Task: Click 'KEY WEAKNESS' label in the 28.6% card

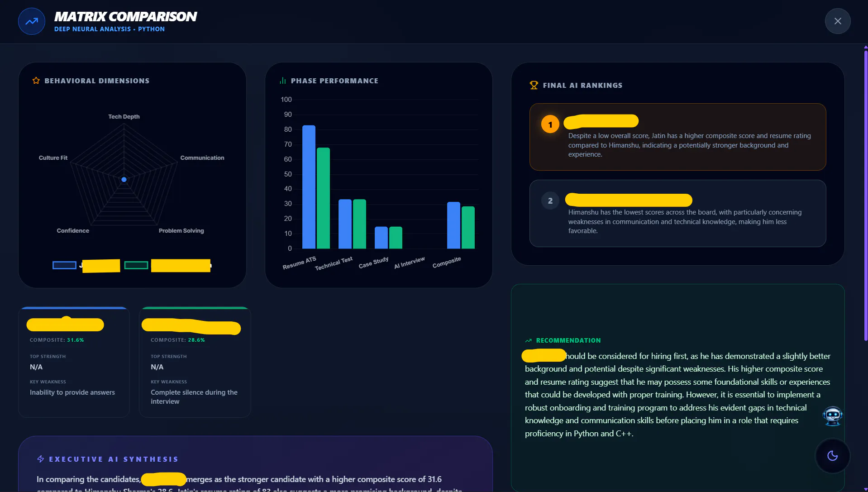Action: [x=169, y=382]
